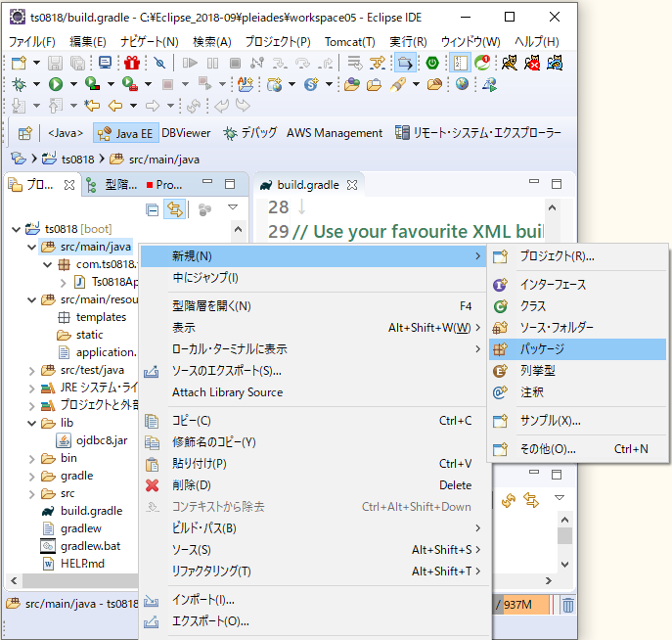Click the Copy (C) context menu item
The image size is (672, 640).
pos(313,421)
